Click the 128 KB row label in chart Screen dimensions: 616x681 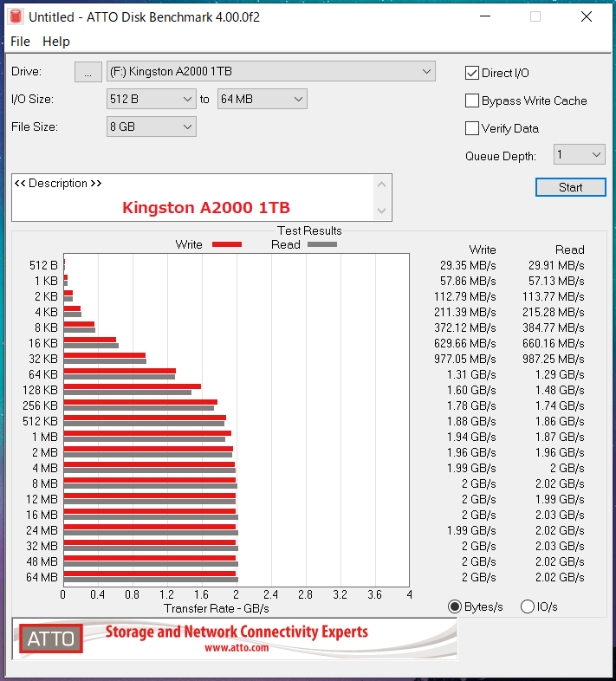[40, 390]
